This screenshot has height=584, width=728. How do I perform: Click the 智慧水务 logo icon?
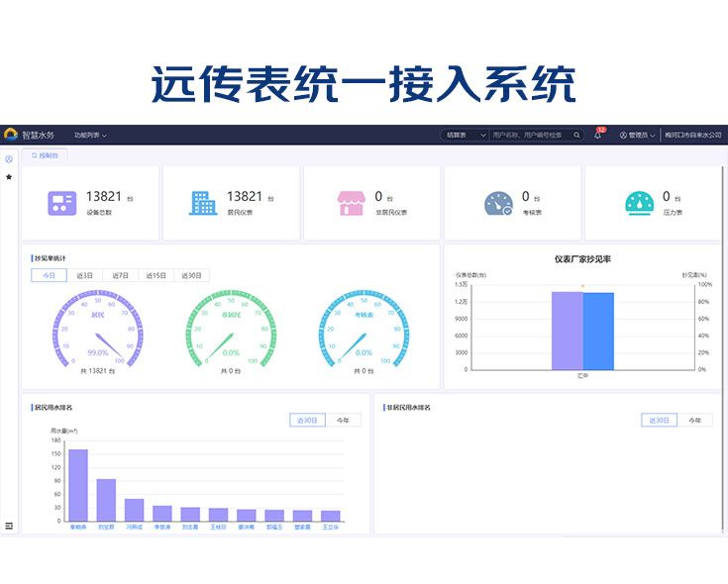(10, 135)
